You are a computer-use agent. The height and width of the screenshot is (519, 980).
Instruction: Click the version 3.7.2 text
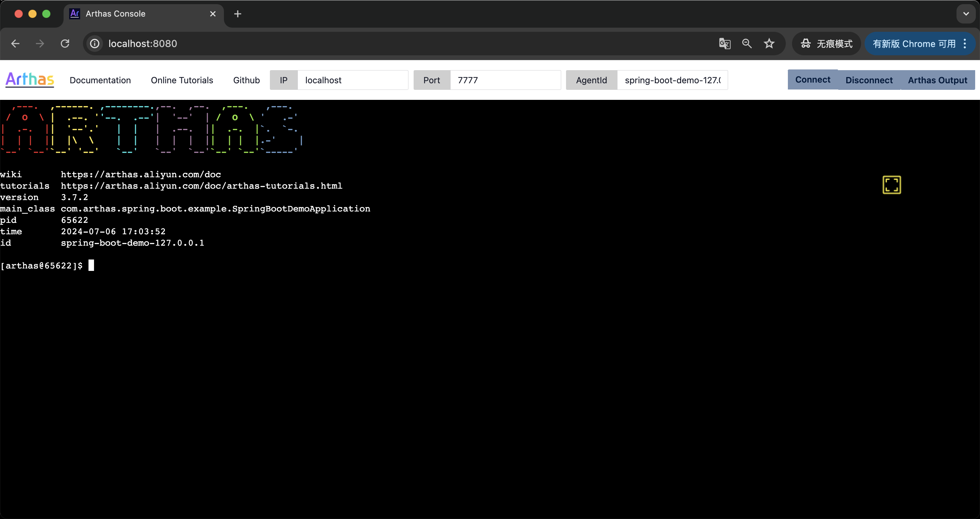(x=74, y=197)
